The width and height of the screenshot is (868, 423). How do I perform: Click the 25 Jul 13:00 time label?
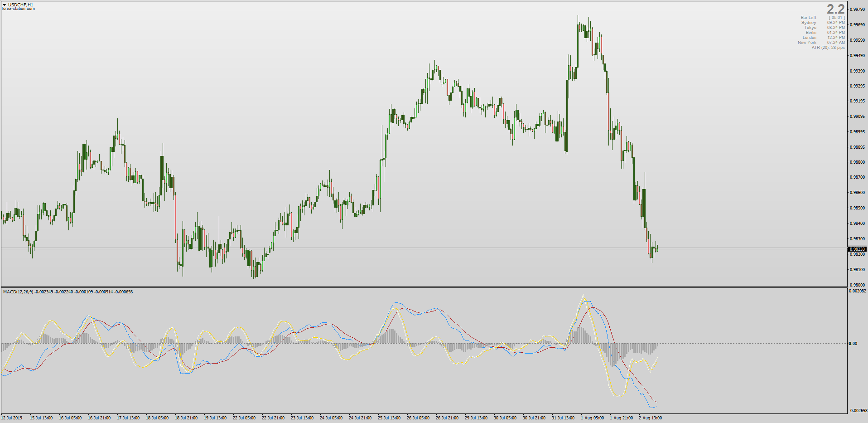pyautogui.click(x=389, y=418)
